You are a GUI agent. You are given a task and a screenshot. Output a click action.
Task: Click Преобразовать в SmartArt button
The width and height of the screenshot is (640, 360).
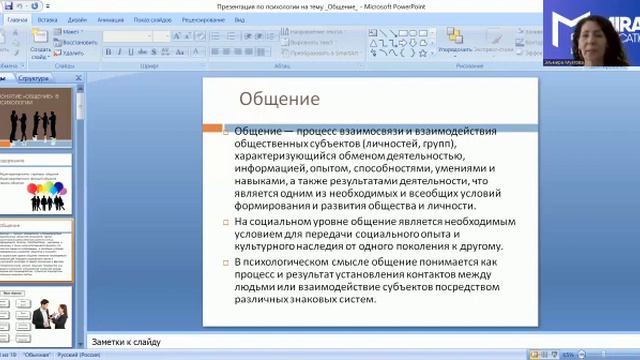[x=322, y=53]
